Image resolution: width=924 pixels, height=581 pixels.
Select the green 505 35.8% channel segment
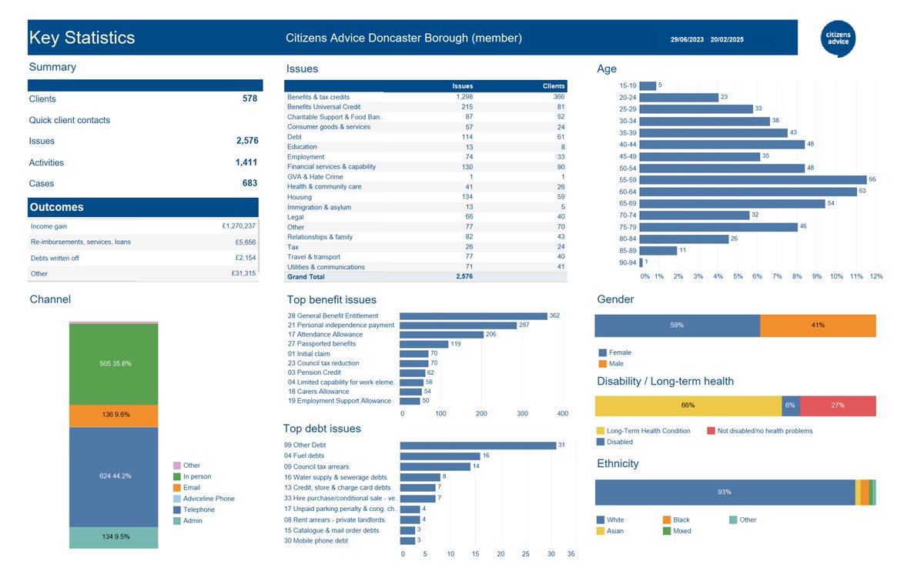(114, 364)
